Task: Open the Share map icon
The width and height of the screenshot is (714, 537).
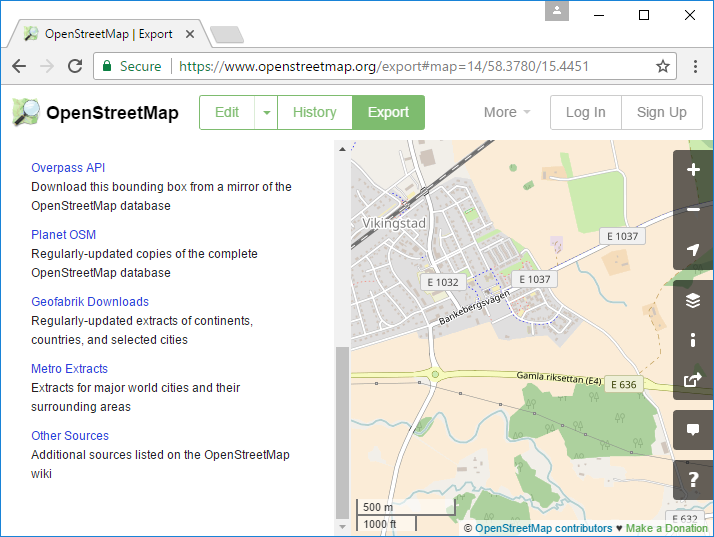Action: click(693, 380)
